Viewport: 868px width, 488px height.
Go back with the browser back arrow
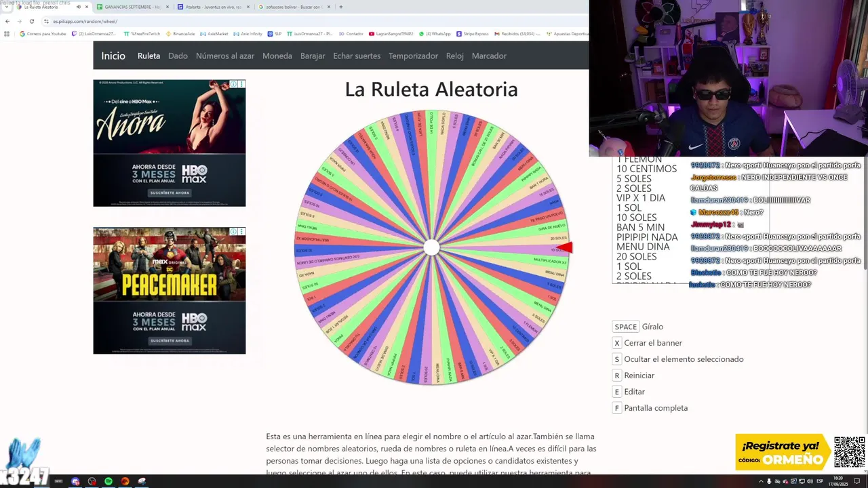tap(7, 21)
